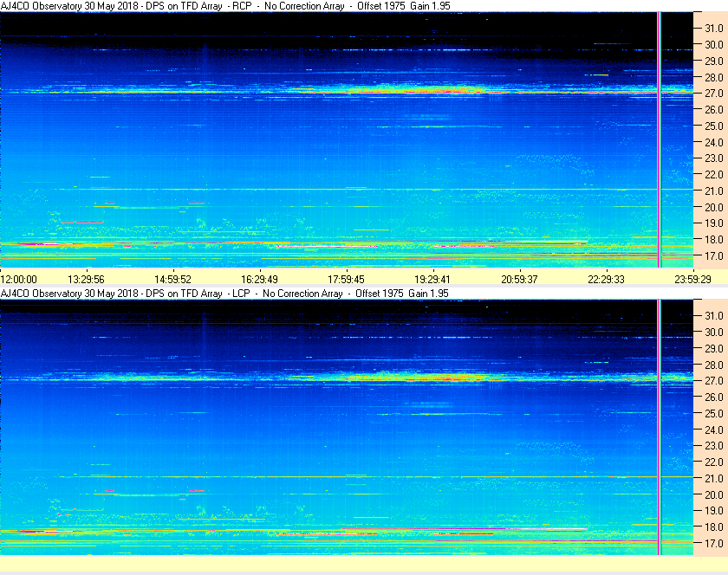Image resolution: width=728 pixels, height=575 pixels.
Task: Click 30.0 frequency label in RCP panel
Action: (714, 44)
